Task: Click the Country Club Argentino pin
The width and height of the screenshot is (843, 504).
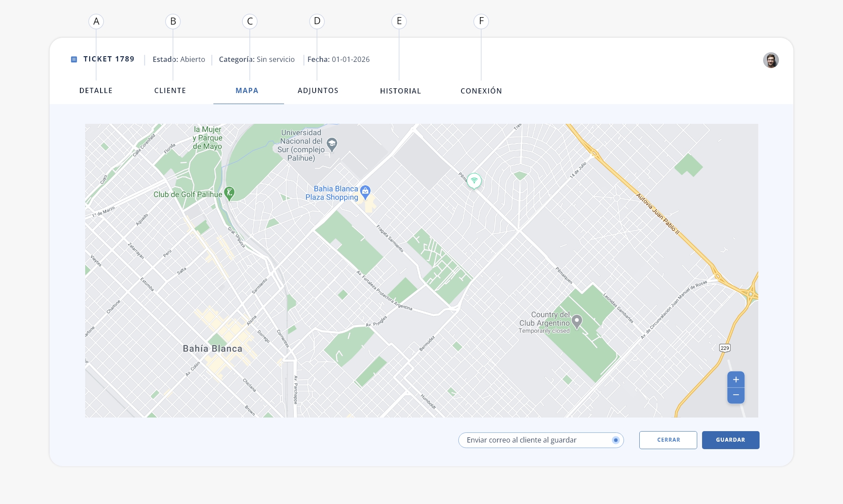Action: point(577,322)
